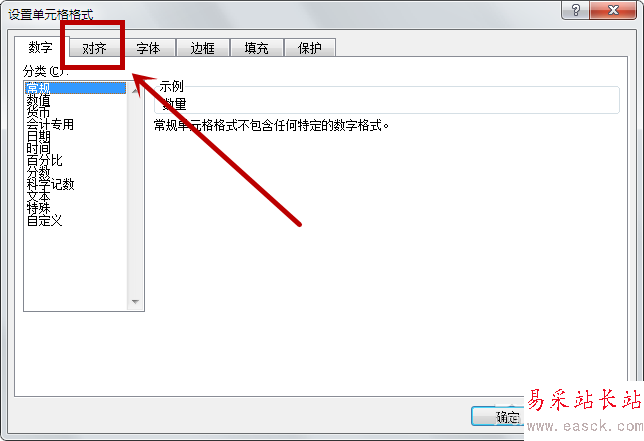This screenshot has width=644, height=441.
Task: Select the 日期 category
Action: point(38,136)
